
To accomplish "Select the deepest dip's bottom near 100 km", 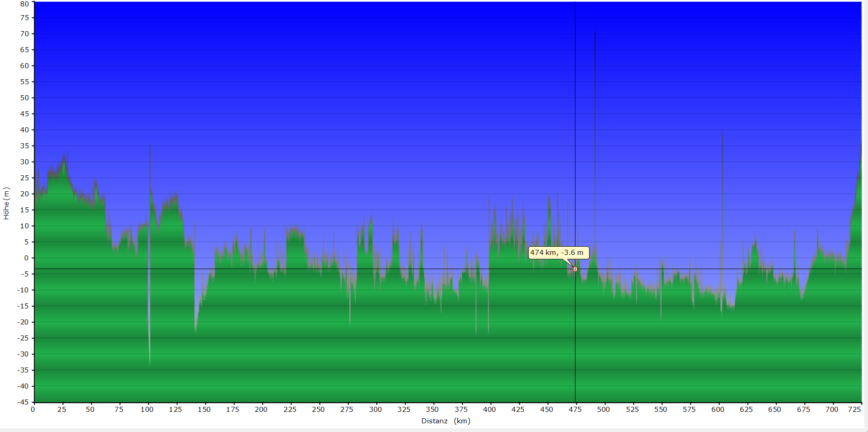I will (150, 363).
